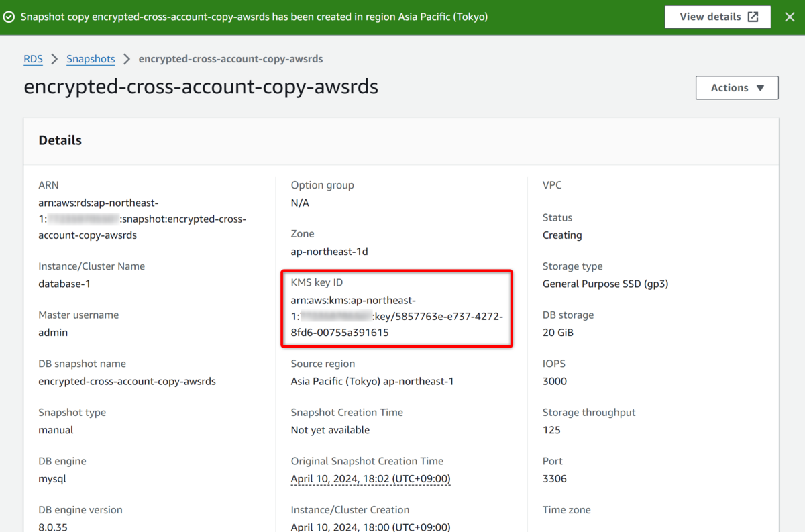805x532 pixels.
Task: Click DB storage value 20 GiB
Action: click(558, 333)
